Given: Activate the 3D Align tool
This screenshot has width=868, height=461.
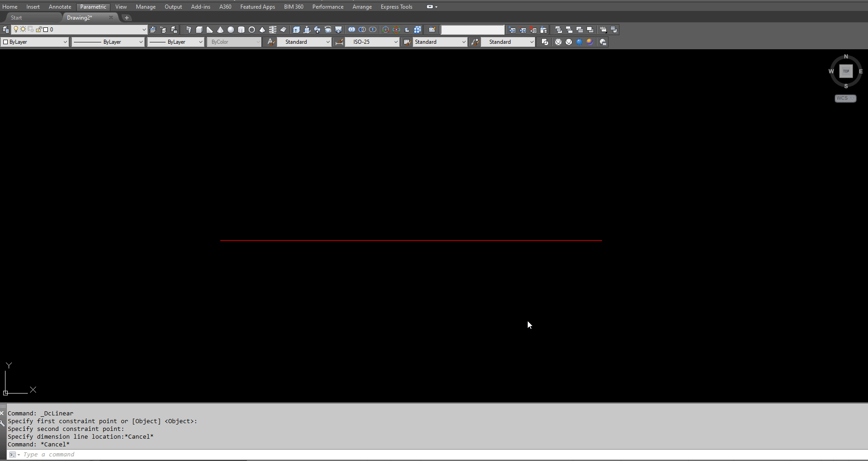Looking at the screenshot, I should point(407,30).
